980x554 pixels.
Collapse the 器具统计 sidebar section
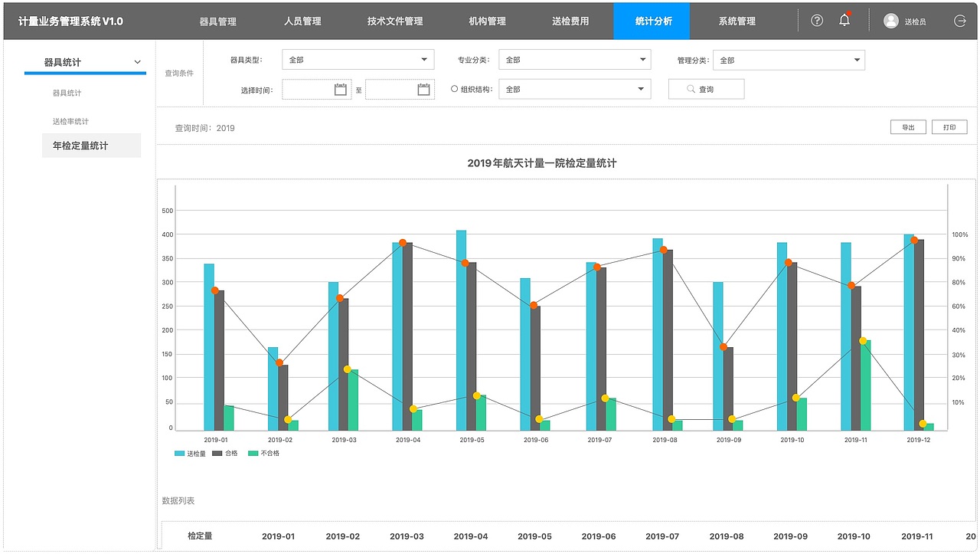pos(138,62)
